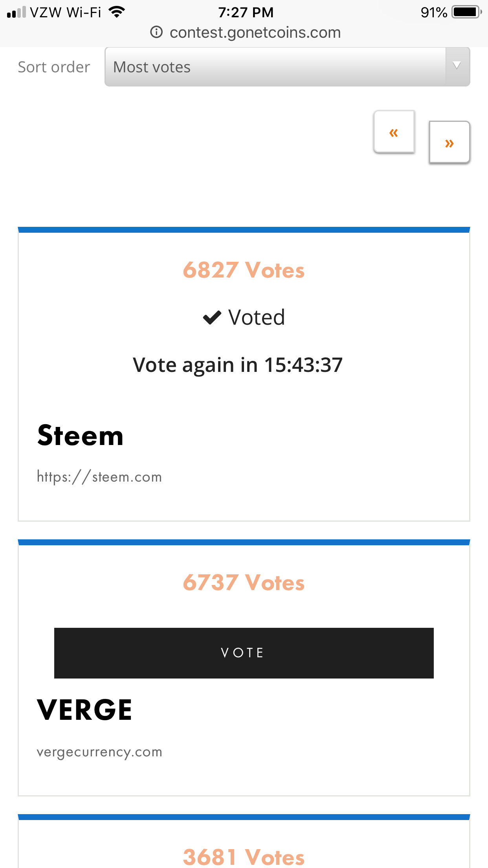Viewport: 488px width, 868px height.
Task: Open the https://steem.com link
Action: click(99, 477)
